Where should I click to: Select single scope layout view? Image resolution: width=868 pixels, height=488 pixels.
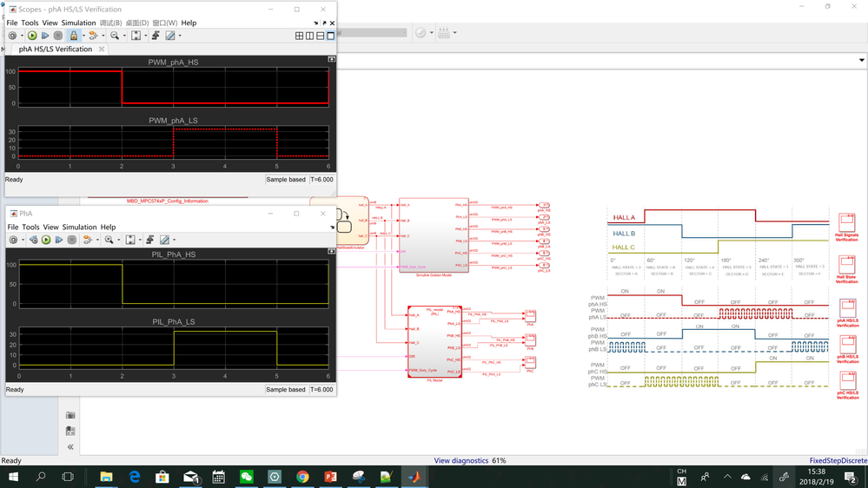click(x=331, y=36)
